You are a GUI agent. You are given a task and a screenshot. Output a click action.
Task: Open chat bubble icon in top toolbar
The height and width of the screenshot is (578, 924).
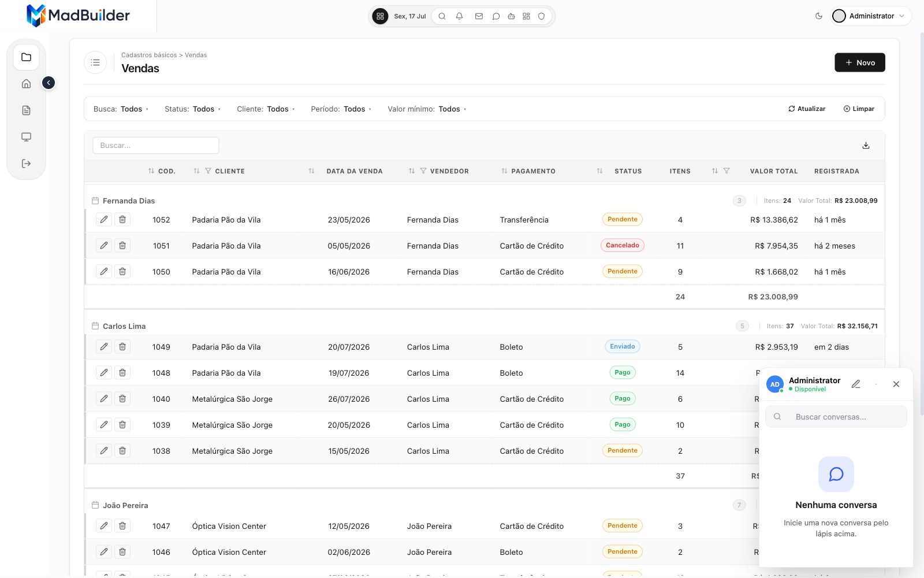495,16
